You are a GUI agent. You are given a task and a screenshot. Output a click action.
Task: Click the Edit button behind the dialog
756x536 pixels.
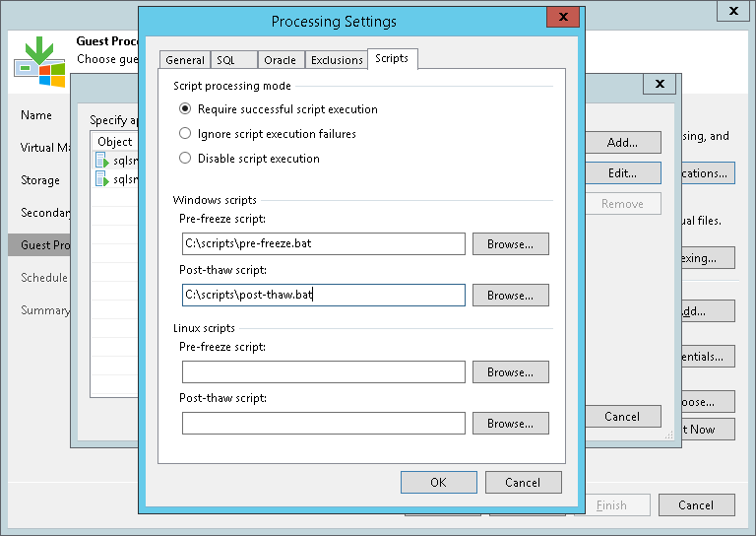point(621,173)
